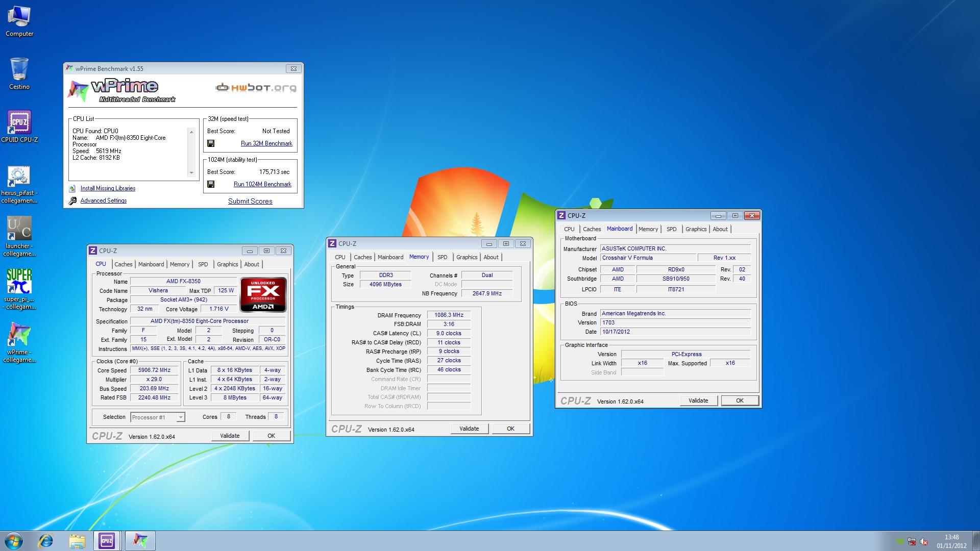Click the CPU List scrollbar up arrow
This screenshot has width=980, height=551.
click(x=191, y=132)
